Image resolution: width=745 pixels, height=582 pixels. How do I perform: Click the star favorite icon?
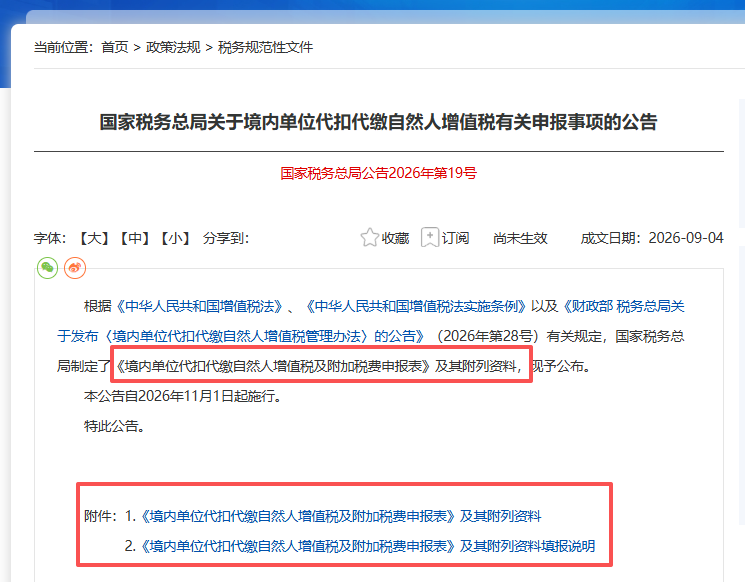pos(369,238)
